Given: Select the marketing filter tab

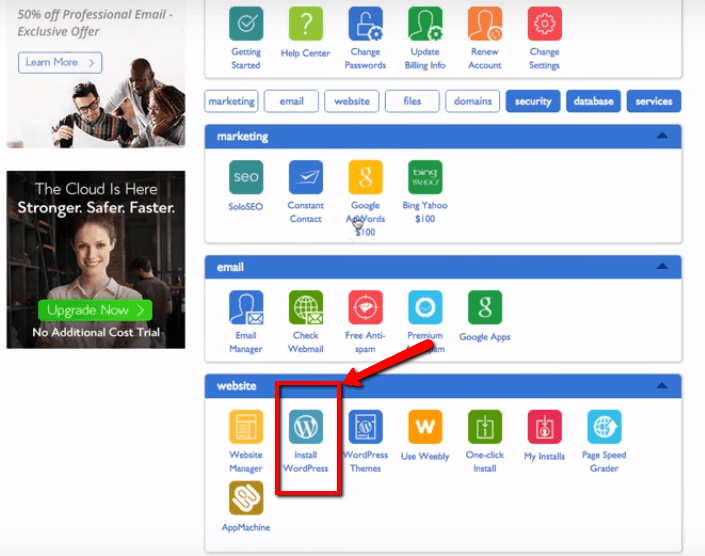Looking at the screenshot, I should [x=232, y=101].
